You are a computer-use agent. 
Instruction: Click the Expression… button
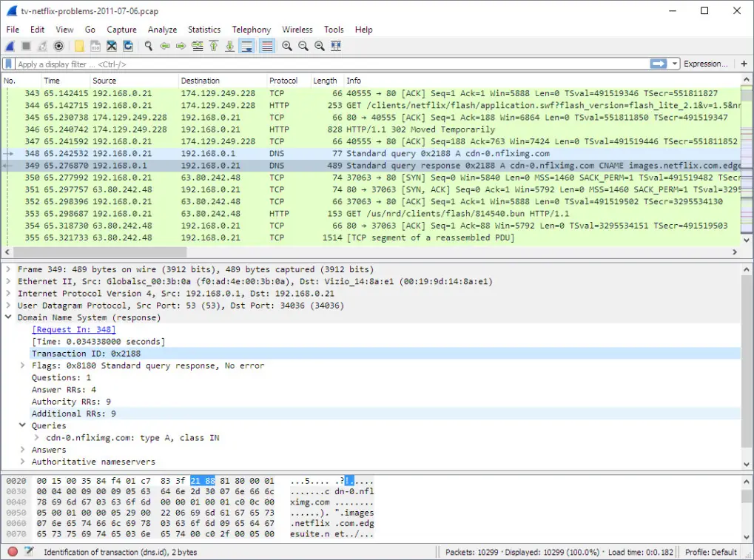[705, 64]
